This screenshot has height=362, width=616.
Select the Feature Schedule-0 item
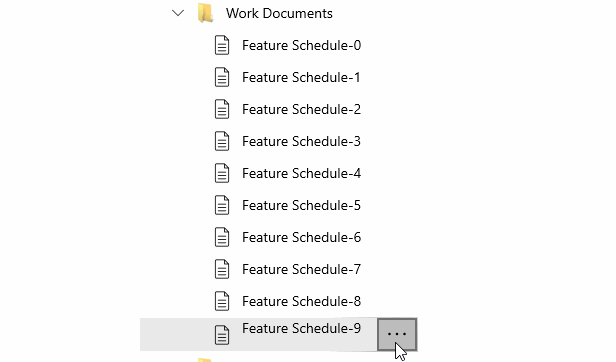[x=301, y=45]
